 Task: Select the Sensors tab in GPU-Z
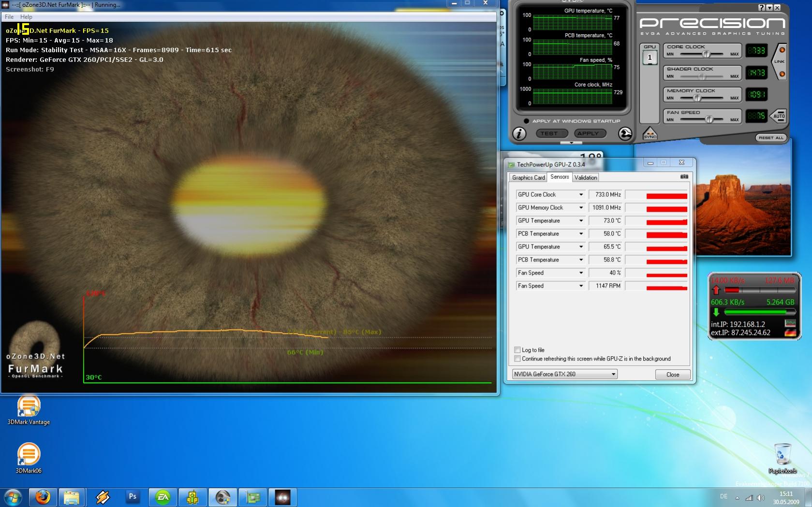tap(560, 177)
